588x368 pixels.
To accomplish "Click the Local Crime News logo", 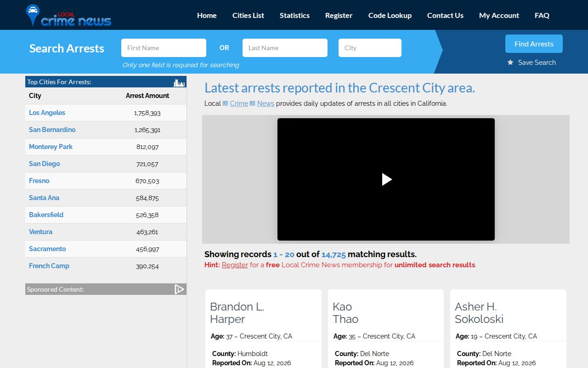I will click(x=69, y=16).
